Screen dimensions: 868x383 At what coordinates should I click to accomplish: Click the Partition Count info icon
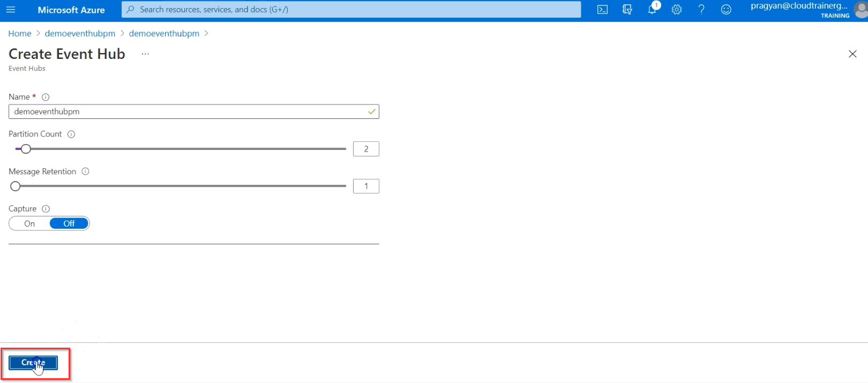coord(71,134)
